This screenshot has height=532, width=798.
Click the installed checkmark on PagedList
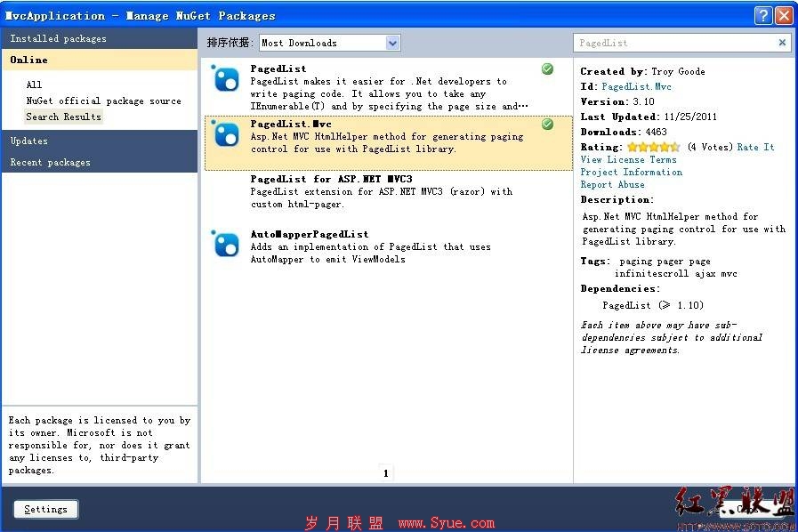click(x=548, y=69)
